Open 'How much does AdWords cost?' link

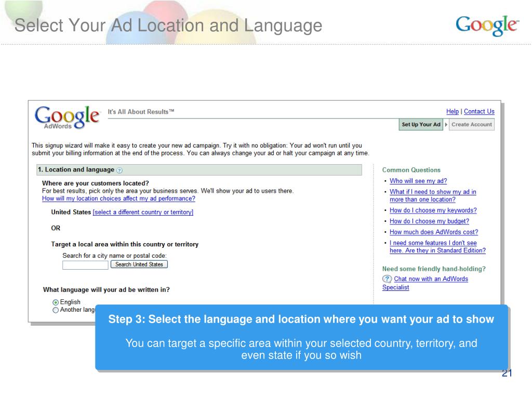(434, 232)
